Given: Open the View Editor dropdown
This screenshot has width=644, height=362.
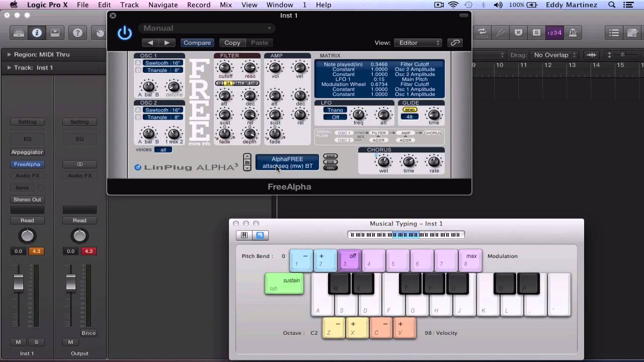Looking at the screenshot, I should (418, 43).
